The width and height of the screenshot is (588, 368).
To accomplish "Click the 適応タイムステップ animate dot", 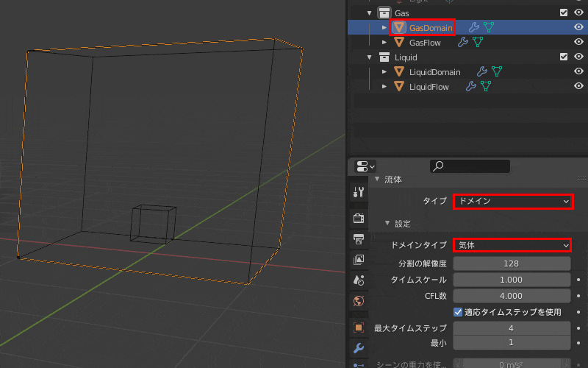I will click(x=578, y=312).
